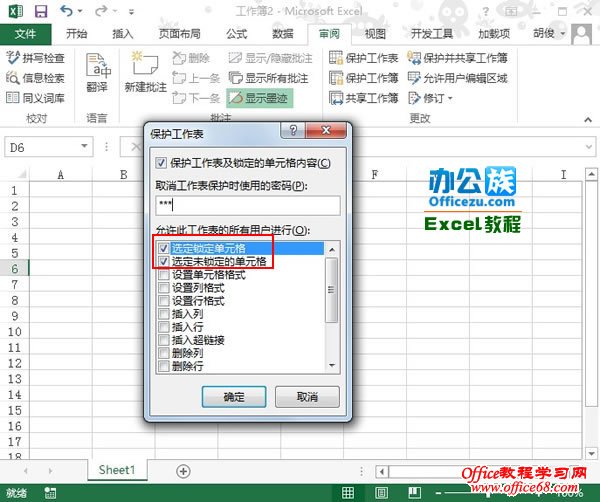The image size is (600, 502).
Task: Click 新建批注 new comment icon
Action: coord(145,73)
